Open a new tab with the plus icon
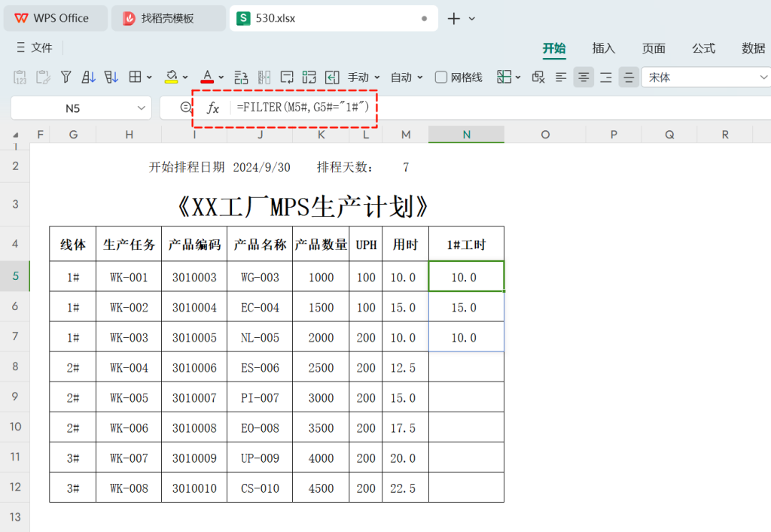This screenshot has width=771, height=532. pos(454,19)
